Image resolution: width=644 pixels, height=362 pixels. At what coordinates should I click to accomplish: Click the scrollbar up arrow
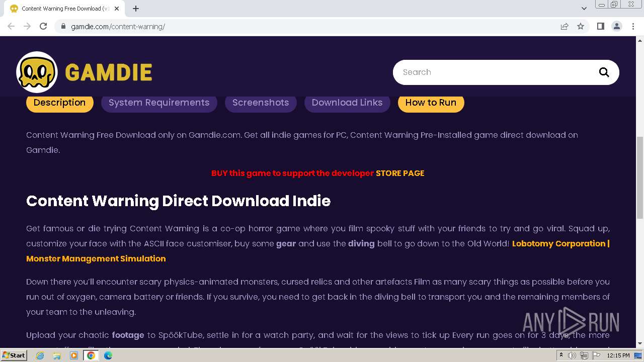tap(640, 40)
